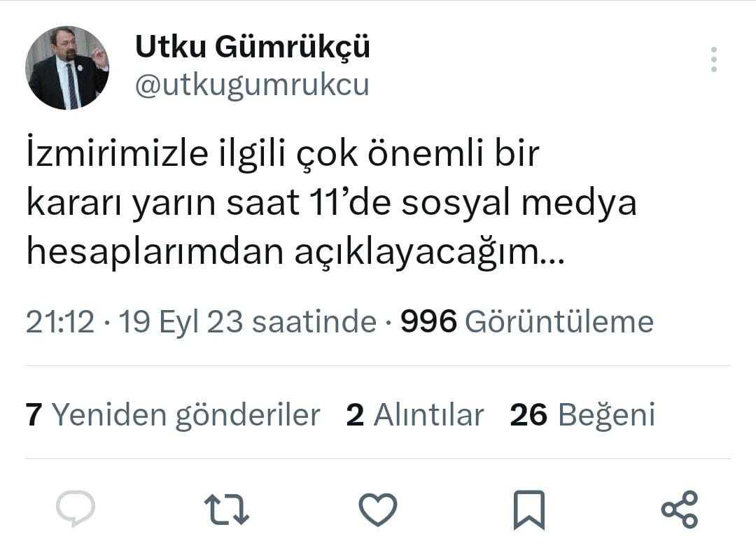Click the @utkugumrukcu handle
The width and height of the screenshot is (756, 548).
[251, 85]
